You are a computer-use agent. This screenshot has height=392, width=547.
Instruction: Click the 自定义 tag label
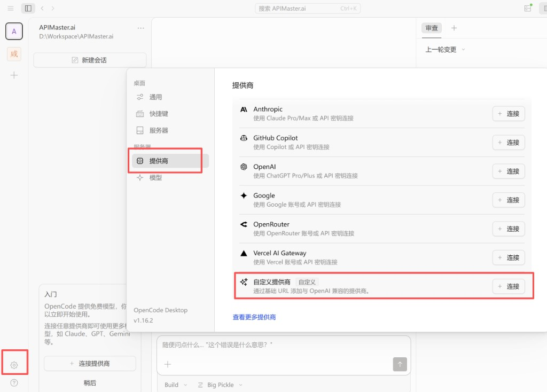point(307,282)
